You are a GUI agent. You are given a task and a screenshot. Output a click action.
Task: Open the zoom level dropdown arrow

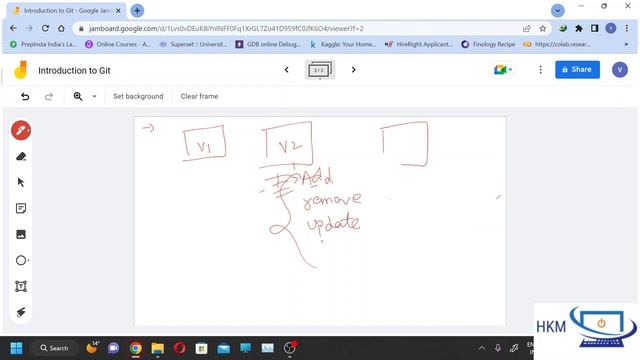(x=94, y=96)
